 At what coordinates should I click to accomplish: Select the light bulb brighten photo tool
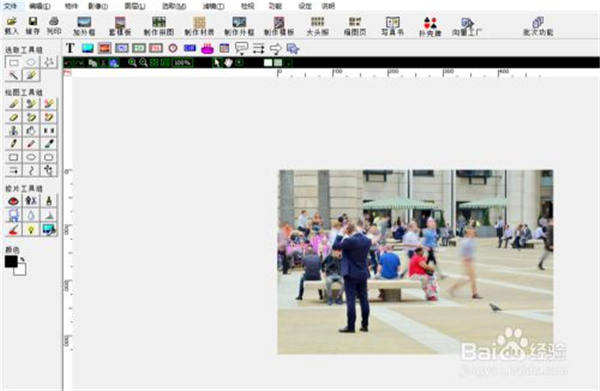31,230
